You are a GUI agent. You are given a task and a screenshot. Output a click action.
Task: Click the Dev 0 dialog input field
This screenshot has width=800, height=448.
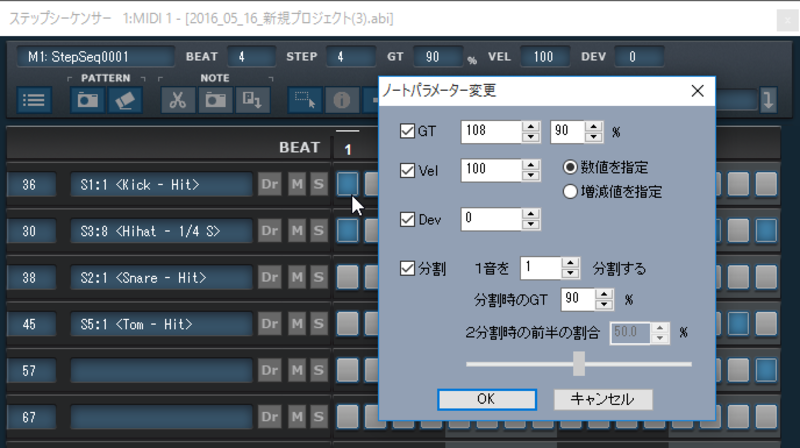pyautogui.click(x=491, y=219)
